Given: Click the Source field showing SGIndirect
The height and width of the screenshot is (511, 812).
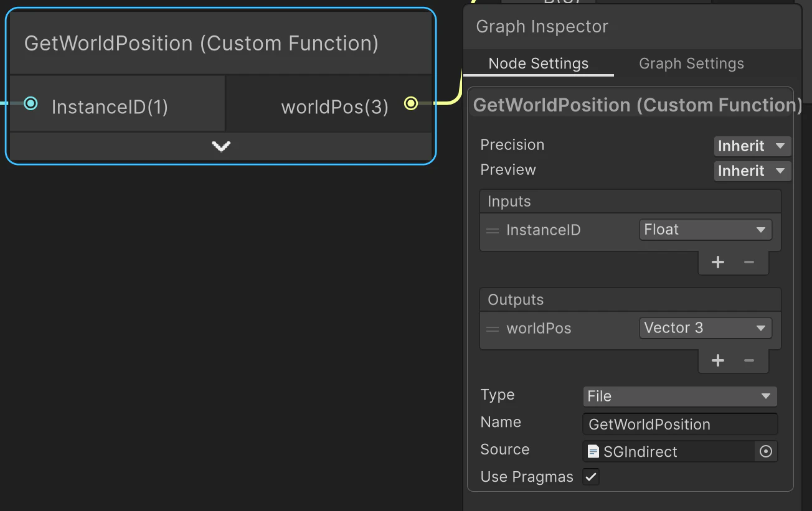Looking at the screenshot, I should 669,452.
